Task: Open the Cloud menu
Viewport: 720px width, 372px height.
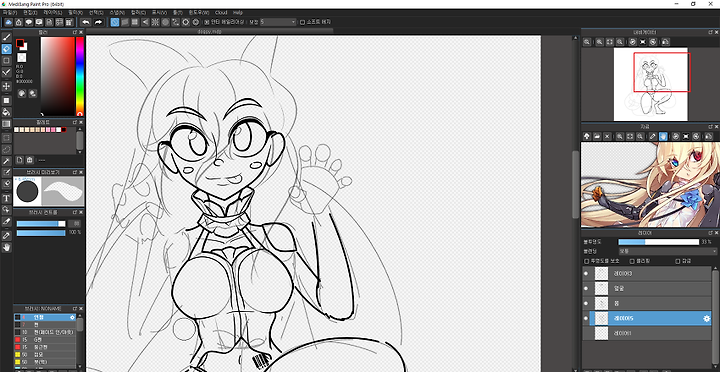Action: tap(221, 12)
